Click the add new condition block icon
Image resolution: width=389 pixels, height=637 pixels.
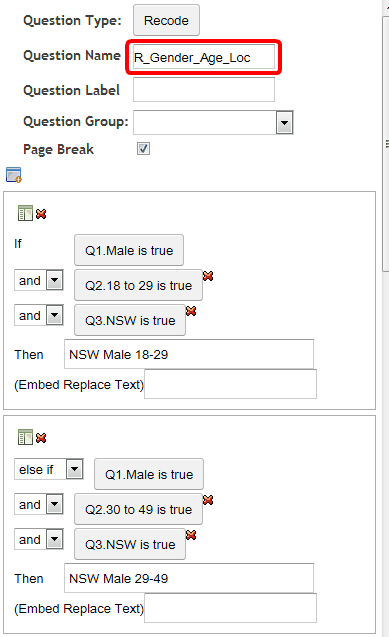14,175
